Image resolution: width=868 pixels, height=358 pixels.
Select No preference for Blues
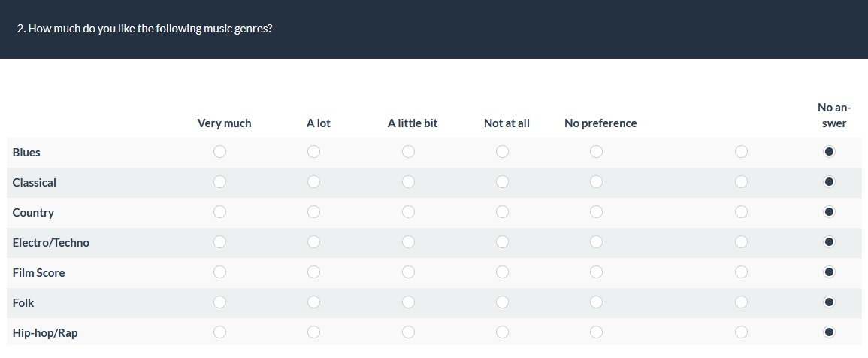(x=596, y=152)
